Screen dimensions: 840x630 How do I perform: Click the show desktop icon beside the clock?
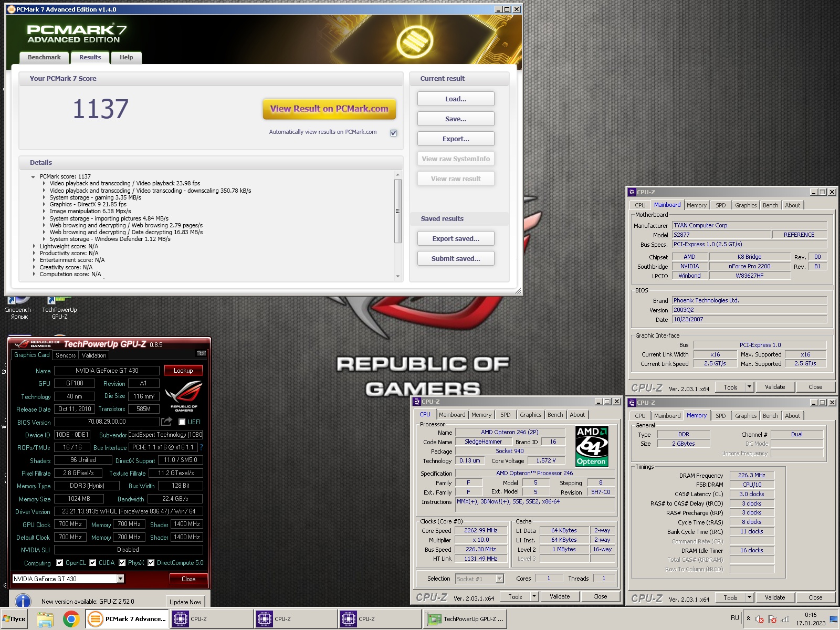coord(834,619)
